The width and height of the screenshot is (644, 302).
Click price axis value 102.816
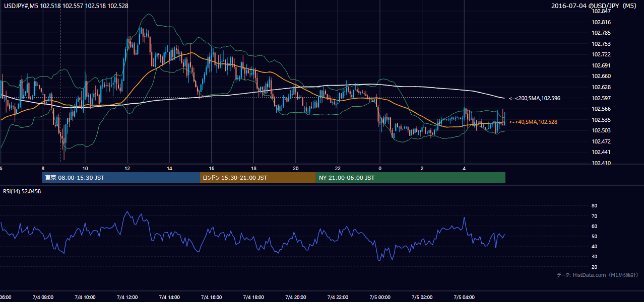coord(601,22)
